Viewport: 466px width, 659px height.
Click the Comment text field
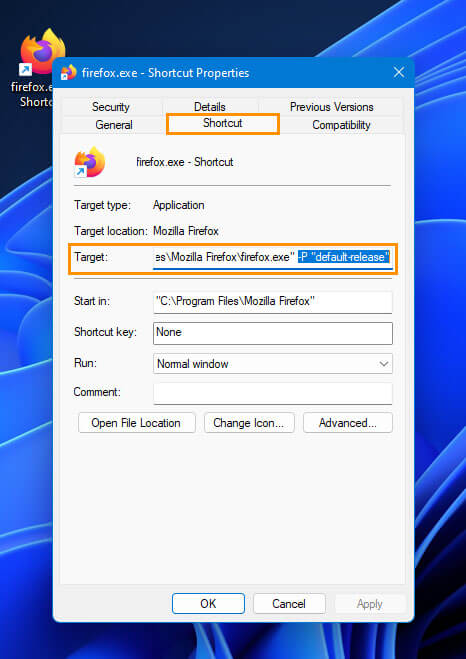273,394
